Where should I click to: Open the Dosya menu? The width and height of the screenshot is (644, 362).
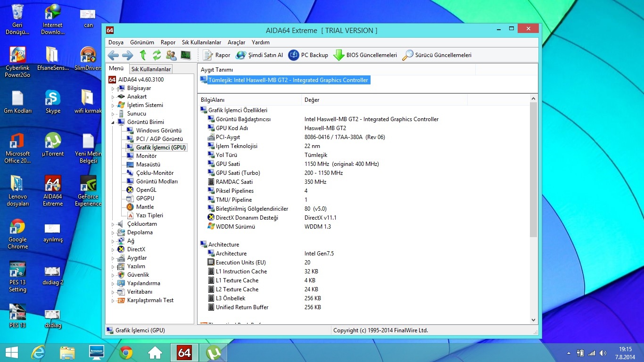click(116, 42)
